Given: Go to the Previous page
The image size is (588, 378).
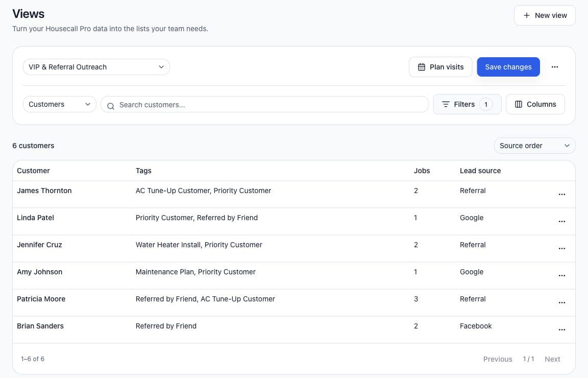Looking at the screenshot, I should [497, 359].
